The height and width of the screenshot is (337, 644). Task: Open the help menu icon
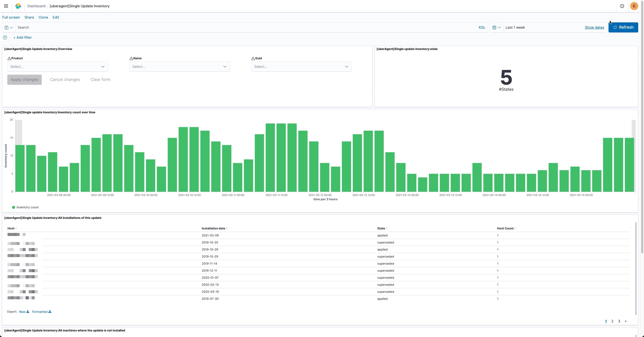(622, 6)
